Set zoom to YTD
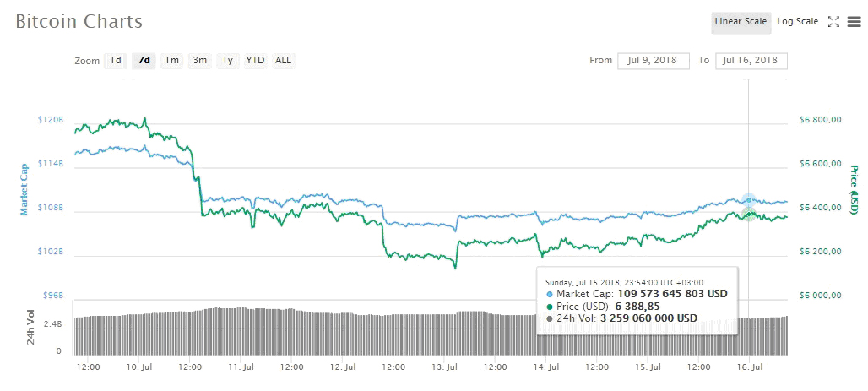The width and height of the screenshot is (868, 391). (x=255, y=60)
